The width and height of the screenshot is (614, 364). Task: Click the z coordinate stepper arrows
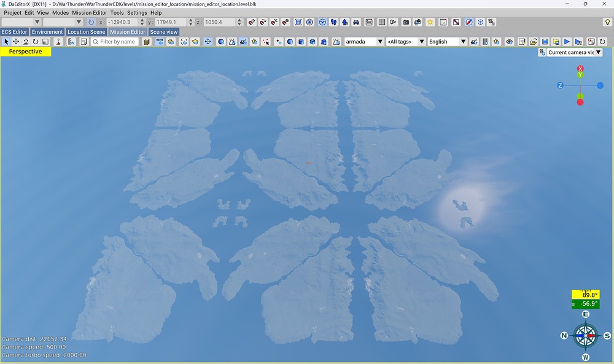(x=239, y=22)
